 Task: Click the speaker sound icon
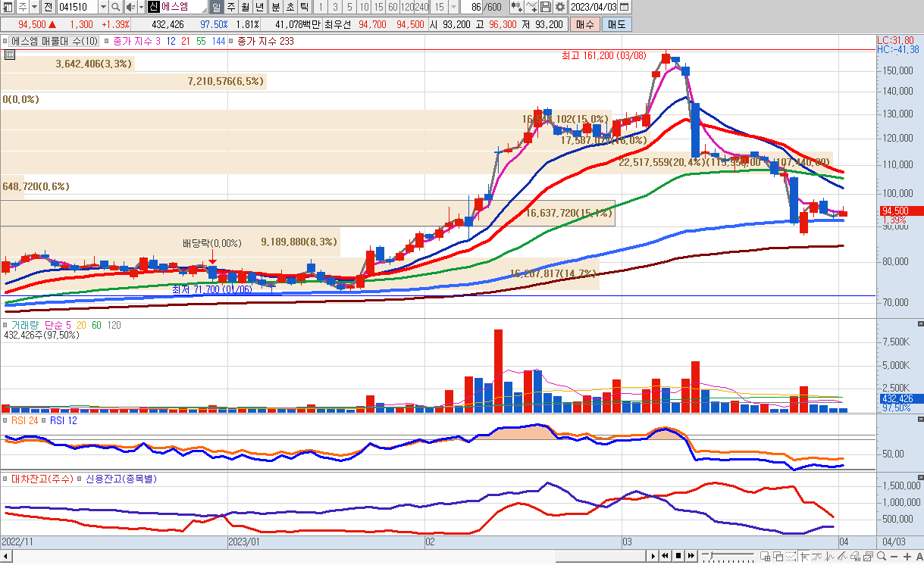tap(130, 7)
